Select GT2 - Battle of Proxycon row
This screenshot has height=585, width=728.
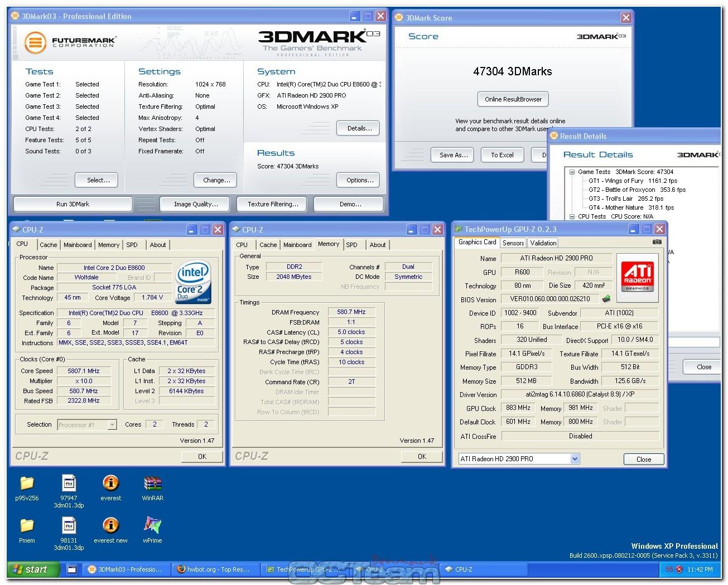pos(637,190)
